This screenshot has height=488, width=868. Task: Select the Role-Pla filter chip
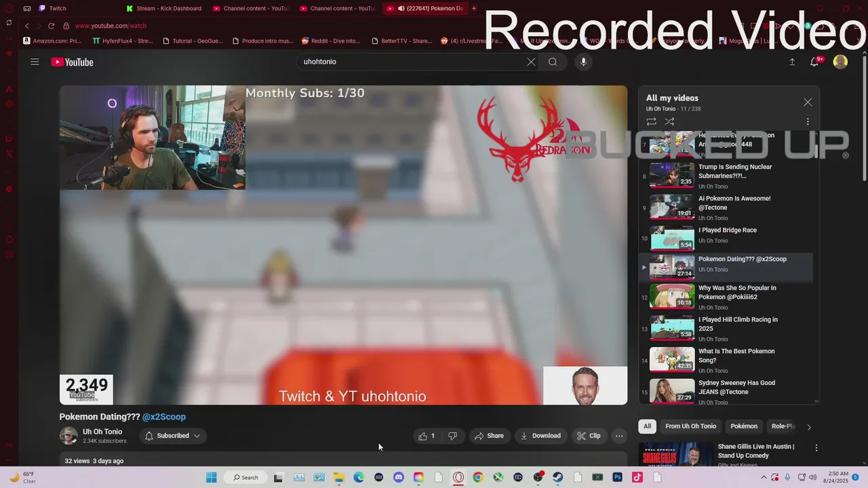click(x=783, y=426)
